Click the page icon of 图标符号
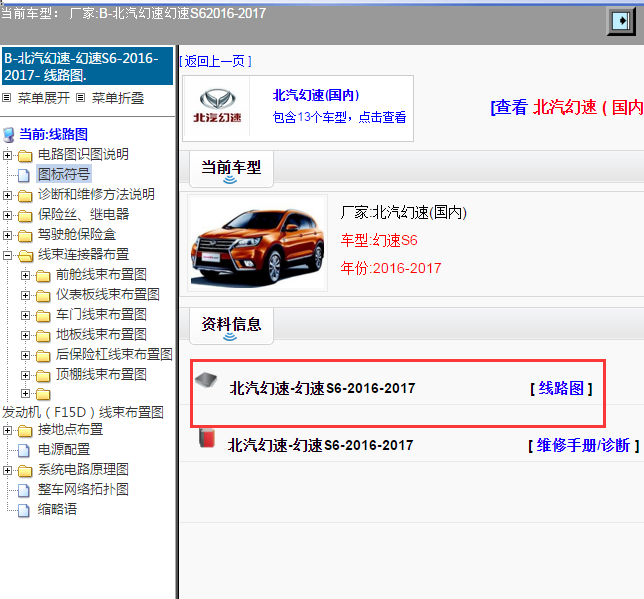This screenshot has height=599, width=644. pos(24,175)
